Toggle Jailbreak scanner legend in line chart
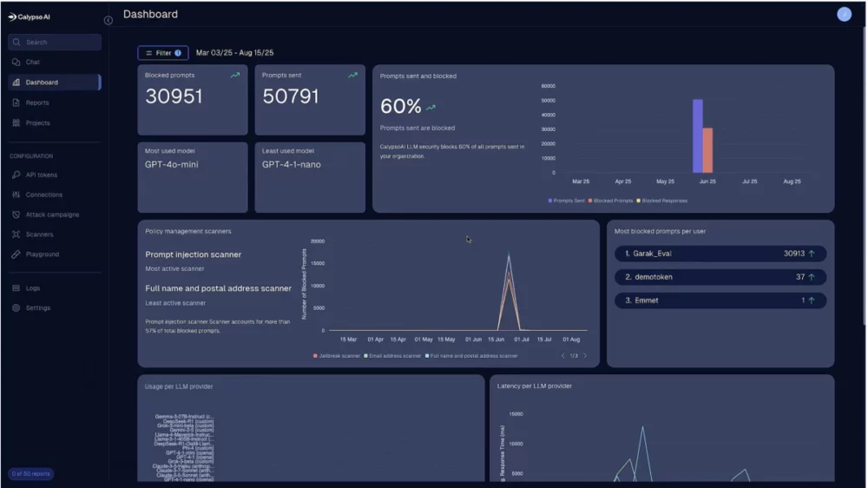The width and height of the screenshot is (868, 488). point(336,356)
